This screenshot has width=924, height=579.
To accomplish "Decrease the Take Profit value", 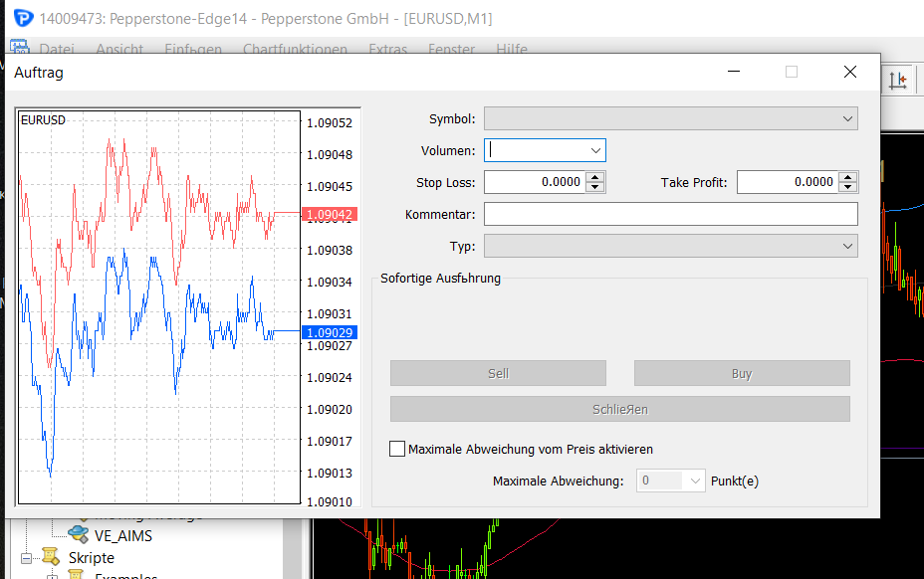I will tap(848, 187).
